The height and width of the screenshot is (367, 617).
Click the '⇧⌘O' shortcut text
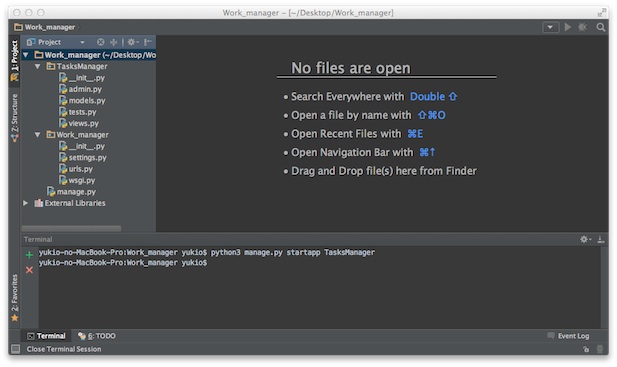432,115
